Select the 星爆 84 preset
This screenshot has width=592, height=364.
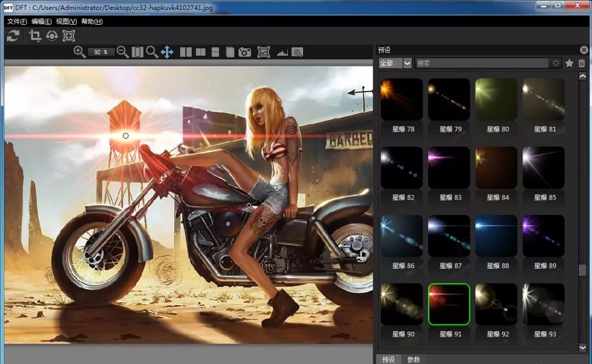tap(496, 168)
